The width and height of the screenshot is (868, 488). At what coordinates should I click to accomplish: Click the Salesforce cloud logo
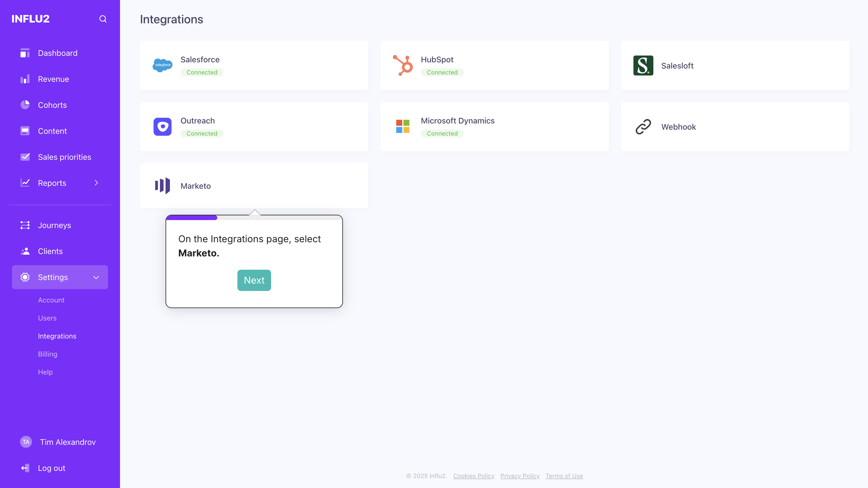point(162,65)
